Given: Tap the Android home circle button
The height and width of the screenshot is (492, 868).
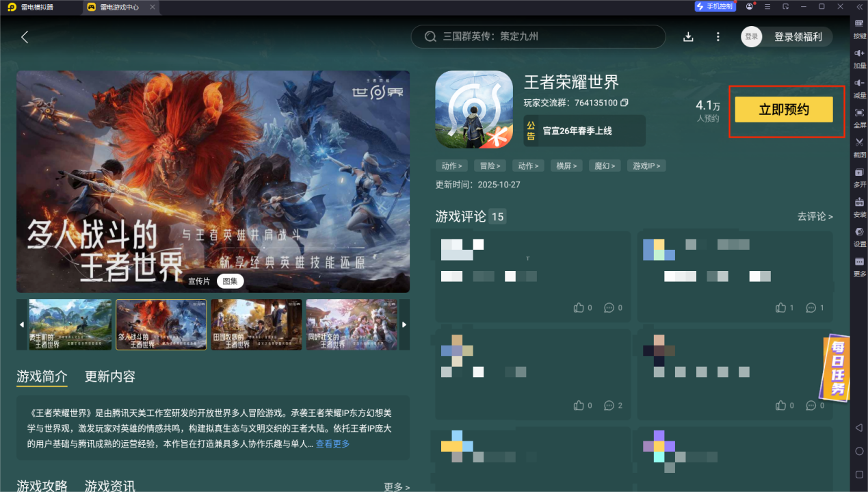Looking at the screenshot, I should tap(859, 451).
